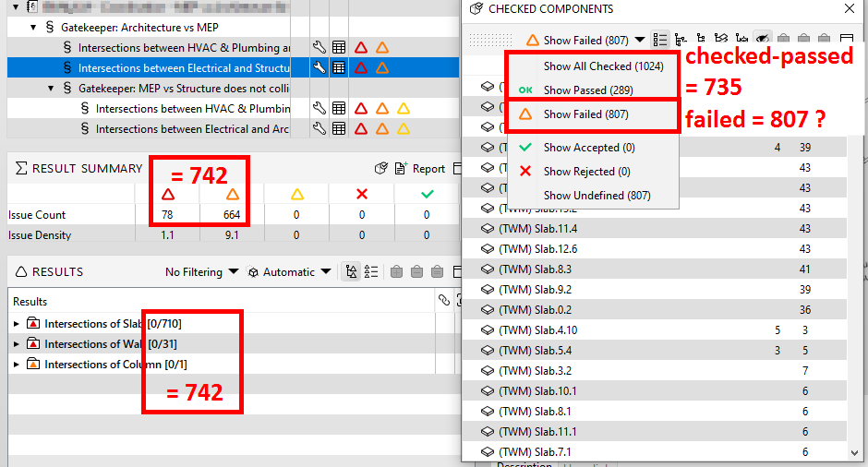Click the Report button label
Image resolution: width=868 pixels, height=467 pixels.
[x=428, y=169]
